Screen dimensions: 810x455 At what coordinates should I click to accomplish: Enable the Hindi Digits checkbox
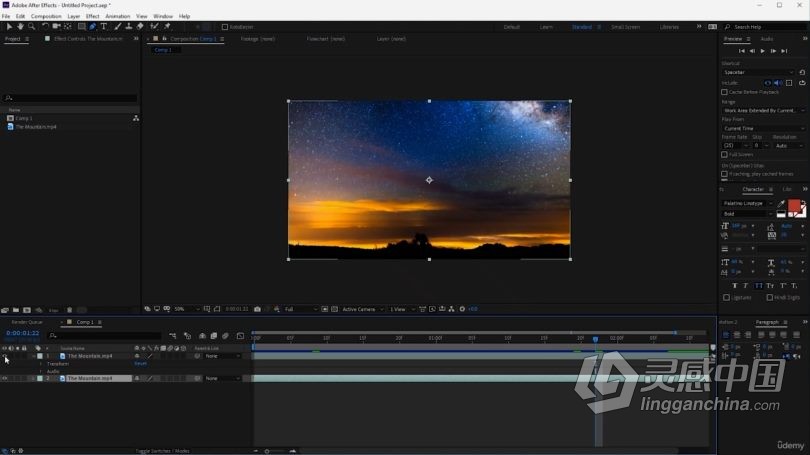(770, 297)
